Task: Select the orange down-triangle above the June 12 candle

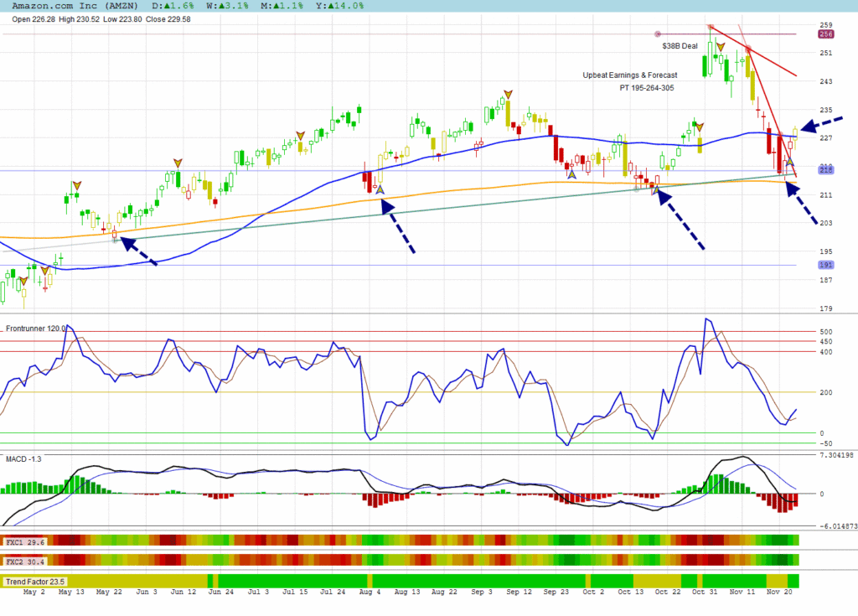Action: pyautogui.click(x=177, y=163)
